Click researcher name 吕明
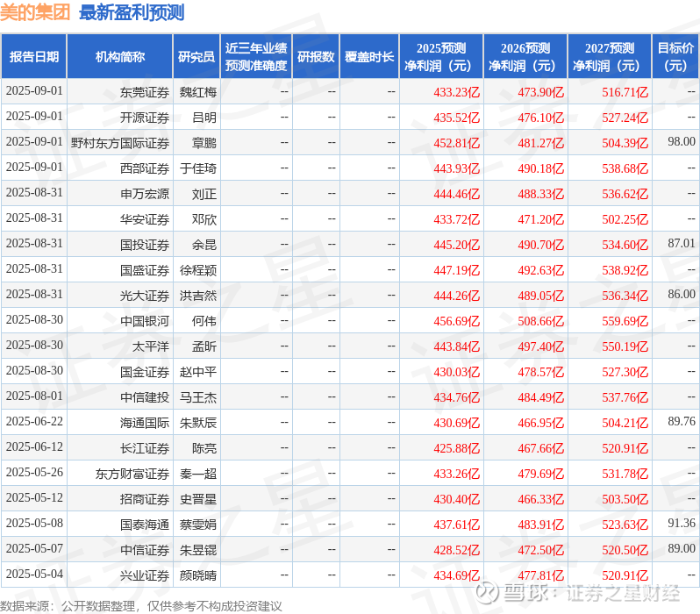 coord(204,118)
